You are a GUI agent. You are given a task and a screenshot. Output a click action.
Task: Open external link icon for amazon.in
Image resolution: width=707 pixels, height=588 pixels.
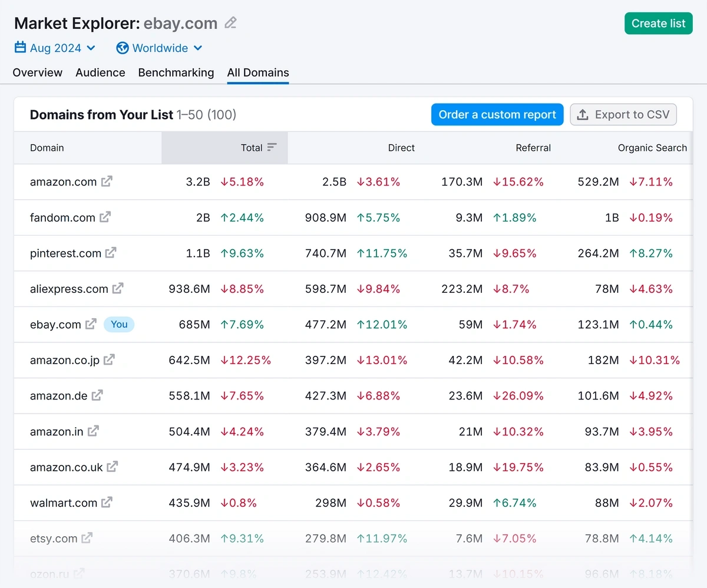93,431
